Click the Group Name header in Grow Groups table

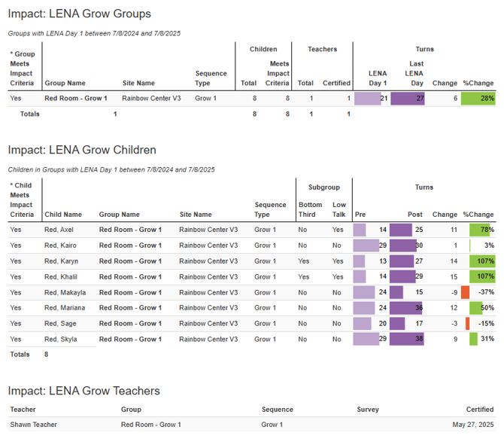tap(65, 83)
